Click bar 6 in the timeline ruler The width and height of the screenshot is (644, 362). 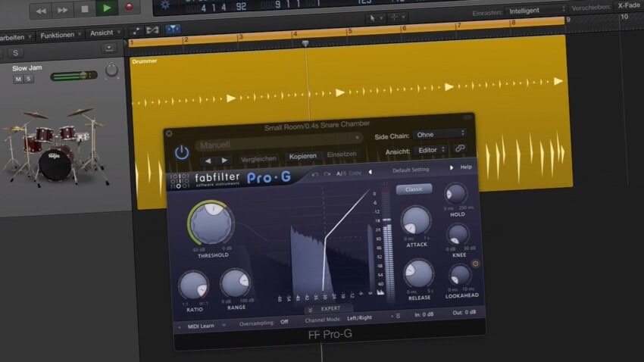coord(404,28)
